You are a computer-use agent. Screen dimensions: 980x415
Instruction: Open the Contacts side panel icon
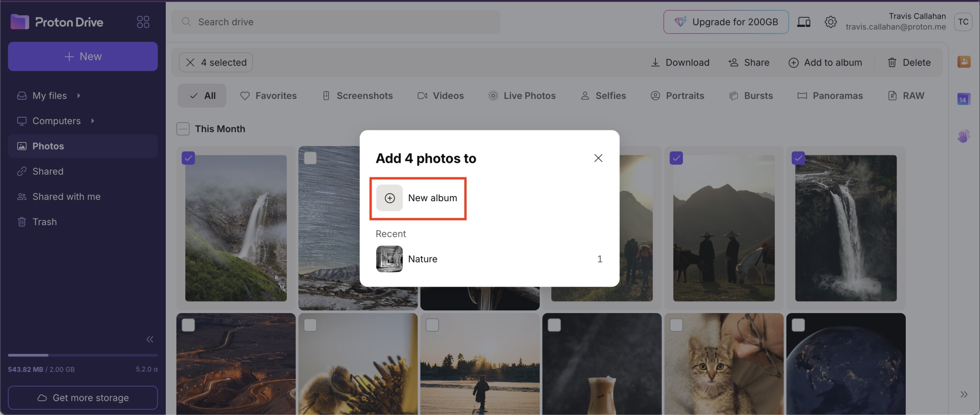(x=964, y=62)
